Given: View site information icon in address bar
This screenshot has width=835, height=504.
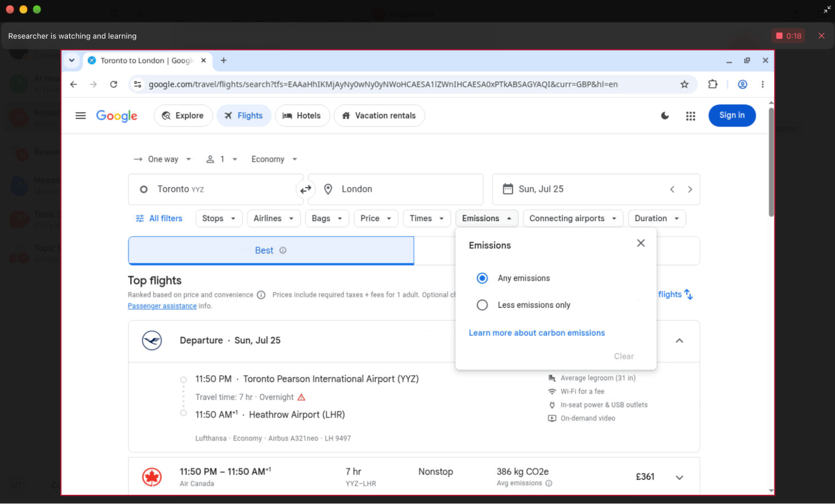Looking at the screenshot, I should [x=137, y=84].
